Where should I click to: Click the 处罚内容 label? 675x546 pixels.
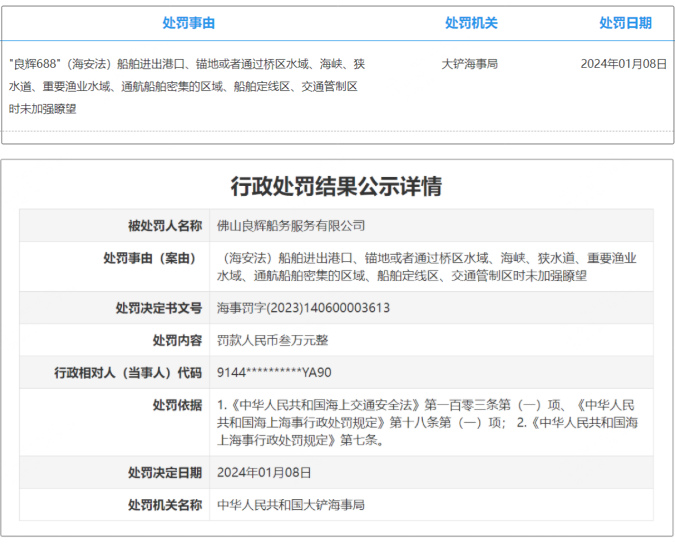pyautogui.click(x=177, y=341)
